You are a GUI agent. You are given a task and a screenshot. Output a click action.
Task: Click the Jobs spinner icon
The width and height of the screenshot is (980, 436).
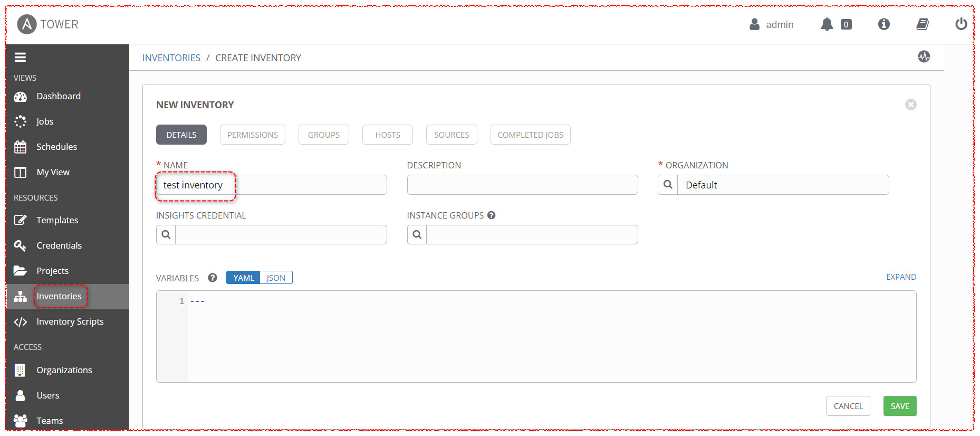(x=20, y=121)
